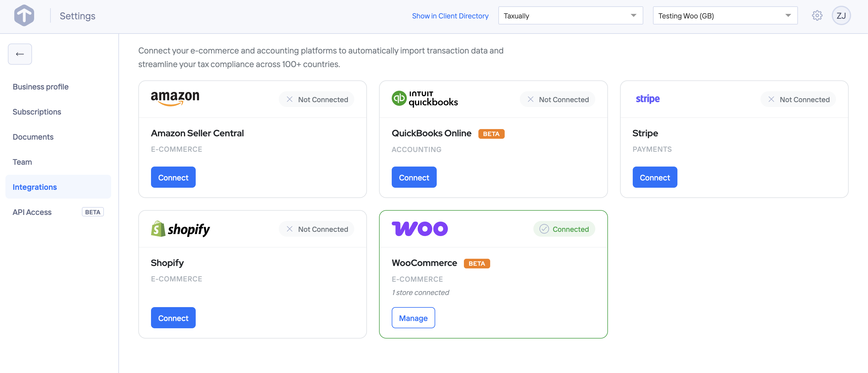Click the Amazon logo on its integration card
This screenshot has width=868, height=373.
tap(175, 98)
